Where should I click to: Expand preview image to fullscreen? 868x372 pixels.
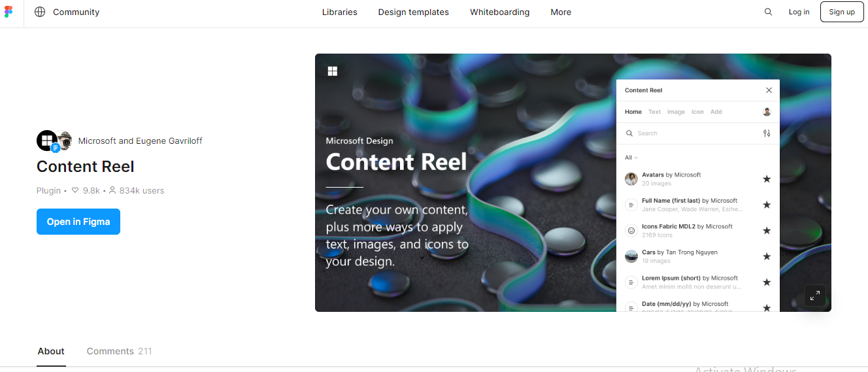coord(815,296)
